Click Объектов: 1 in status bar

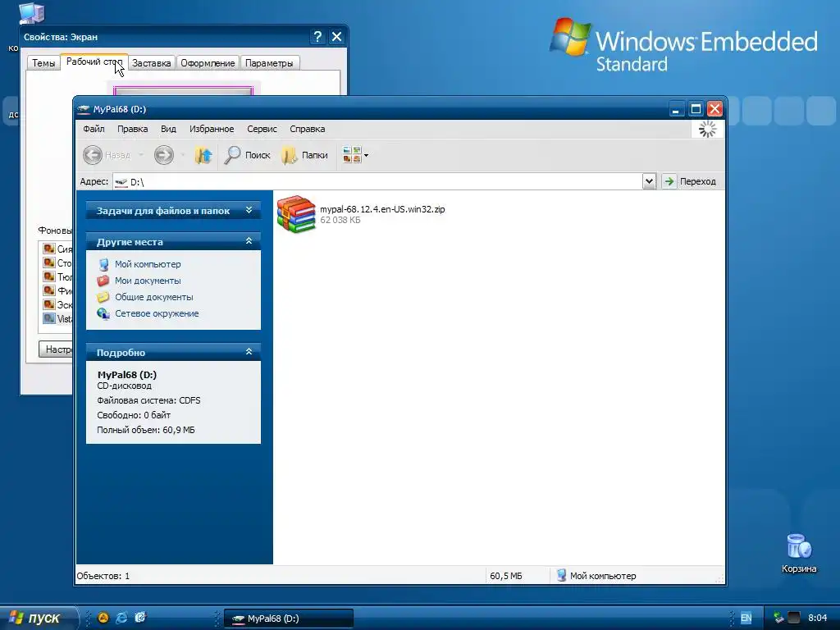(x=103, y=576)
